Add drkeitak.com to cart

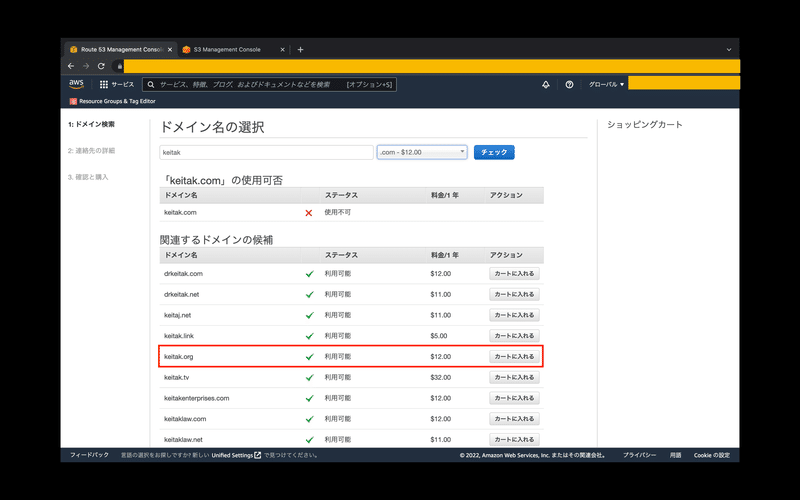pyautogui.click(x=514, y=273)
